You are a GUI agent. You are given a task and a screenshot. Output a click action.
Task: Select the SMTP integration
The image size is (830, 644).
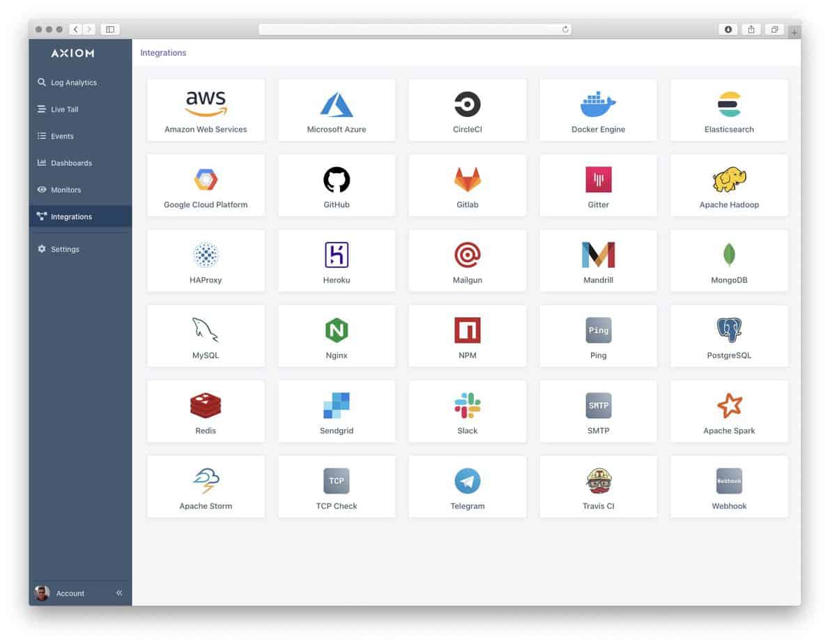pos(598,411)
